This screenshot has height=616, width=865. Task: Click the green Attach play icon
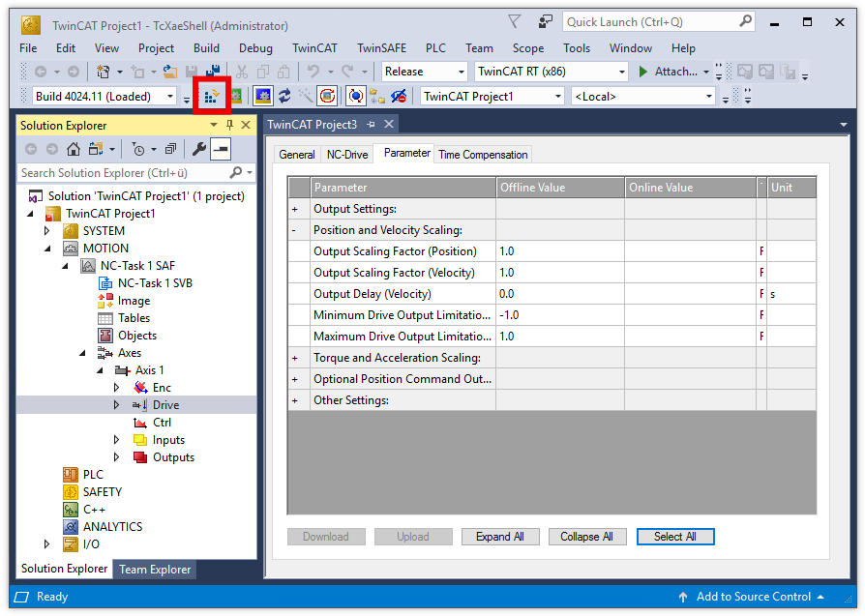click(x=642, y=72)
